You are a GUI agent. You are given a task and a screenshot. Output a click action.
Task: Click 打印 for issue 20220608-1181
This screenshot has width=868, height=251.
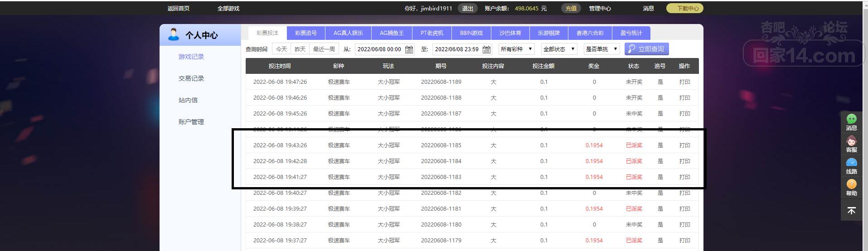point(684,209)
